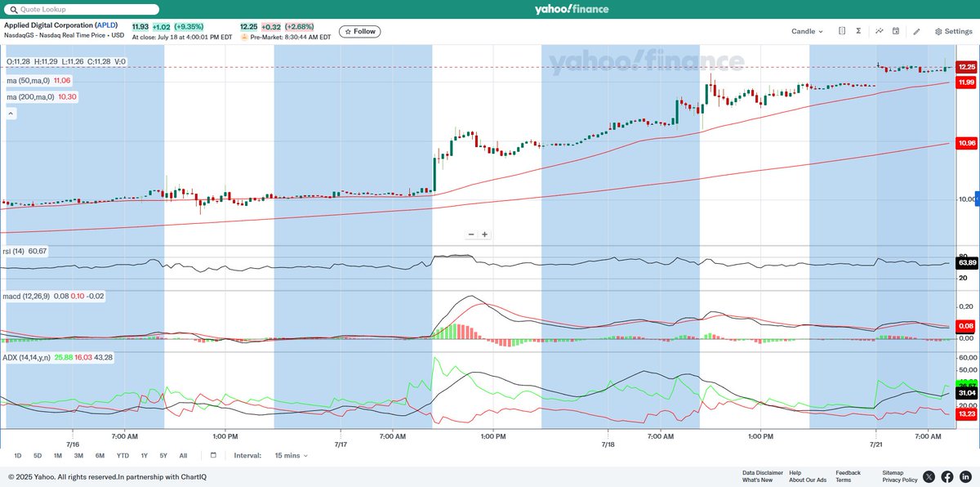Click the 7/18 date label on time axis
The image size is (980, 487).
coord(608,445)
